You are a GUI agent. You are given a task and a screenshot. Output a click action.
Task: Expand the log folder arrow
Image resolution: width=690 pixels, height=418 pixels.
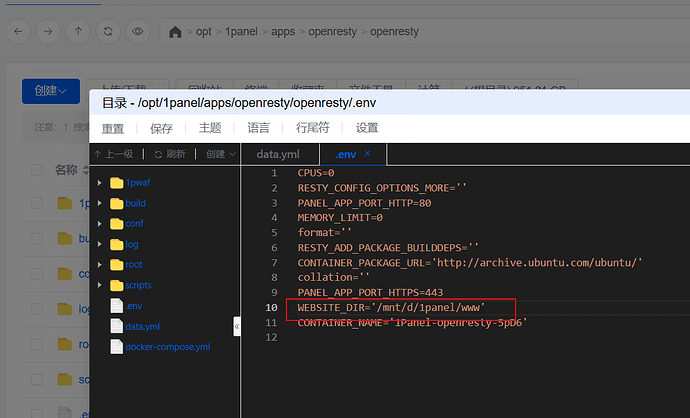(x=99, y=244)
